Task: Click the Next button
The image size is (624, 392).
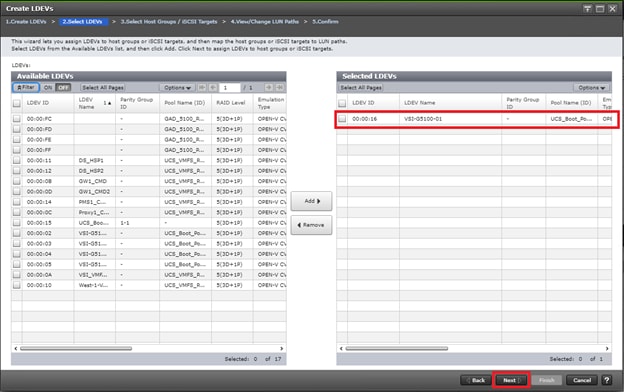Action: click(511, 380)
